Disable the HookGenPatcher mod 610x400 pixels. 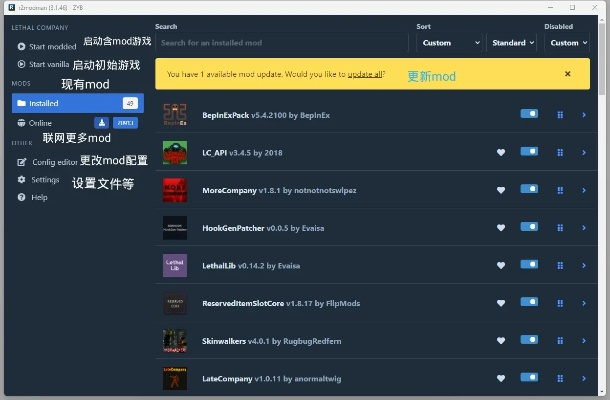pos(529,226)
